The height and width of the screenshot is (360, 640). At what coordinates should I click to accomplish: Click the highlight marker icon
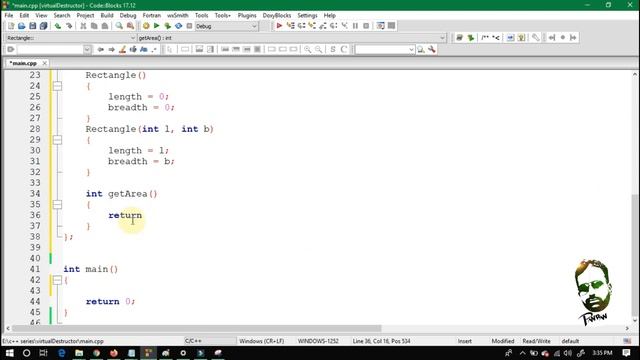click(x=122, y=49)
